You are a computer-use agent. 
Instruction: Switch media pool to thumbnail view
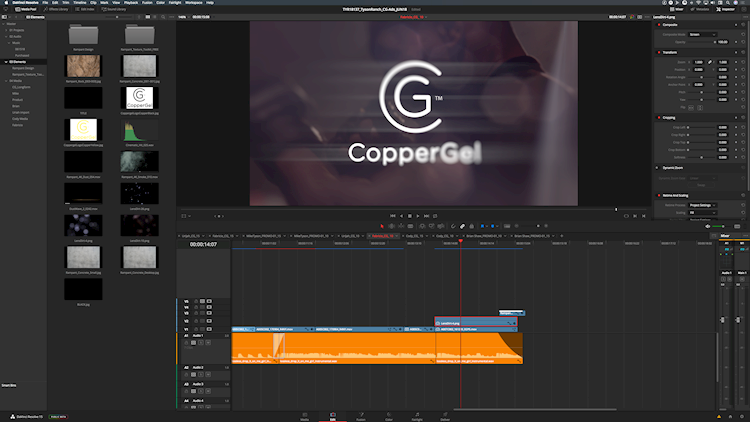pos(148,17)
